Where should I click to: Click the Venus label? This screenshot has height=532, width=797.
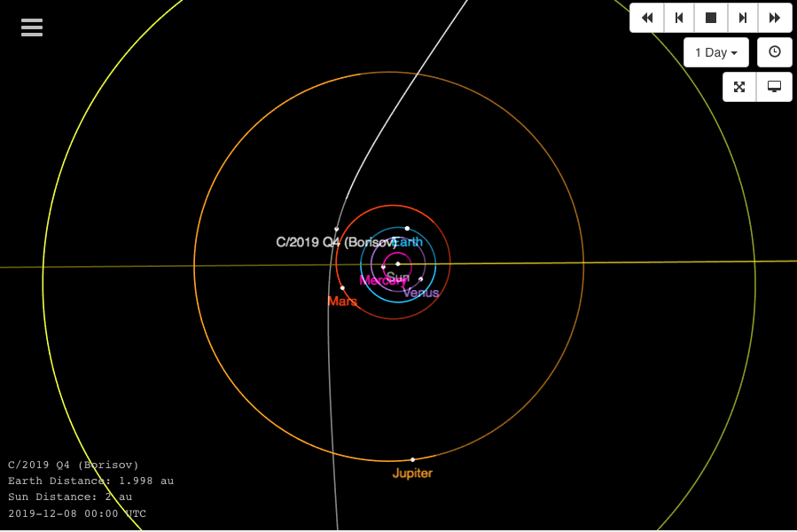[x=421, y=293]
